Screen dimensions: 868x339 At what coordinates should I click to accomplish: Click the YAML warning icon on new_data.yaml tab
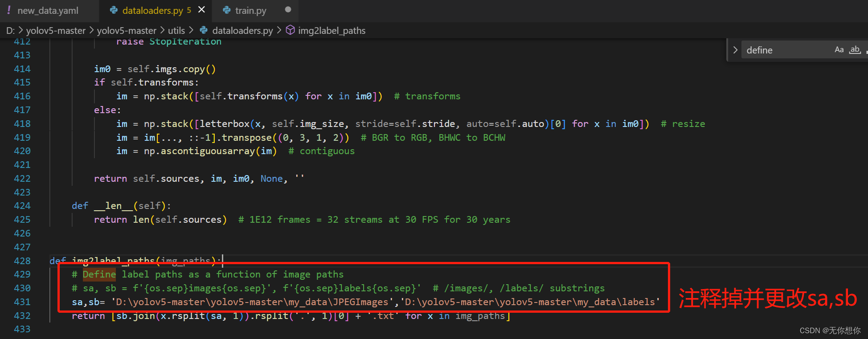tap(9, 10)
